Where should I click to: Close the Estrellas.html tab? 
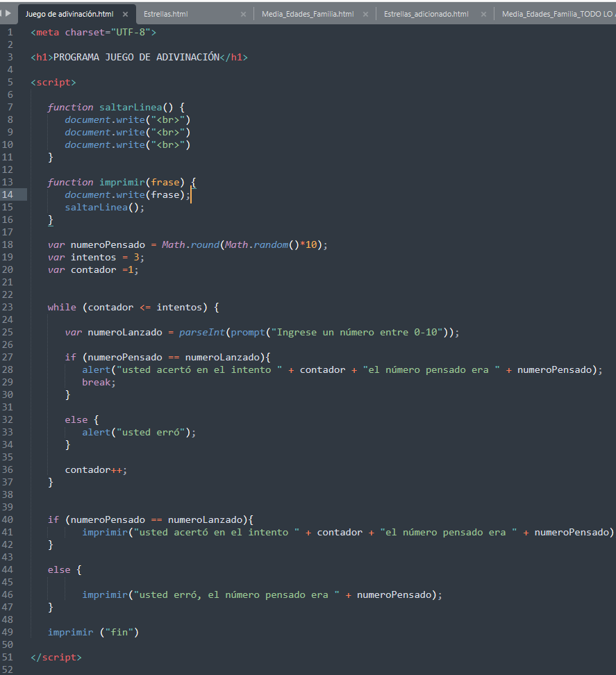click(243, 14)
